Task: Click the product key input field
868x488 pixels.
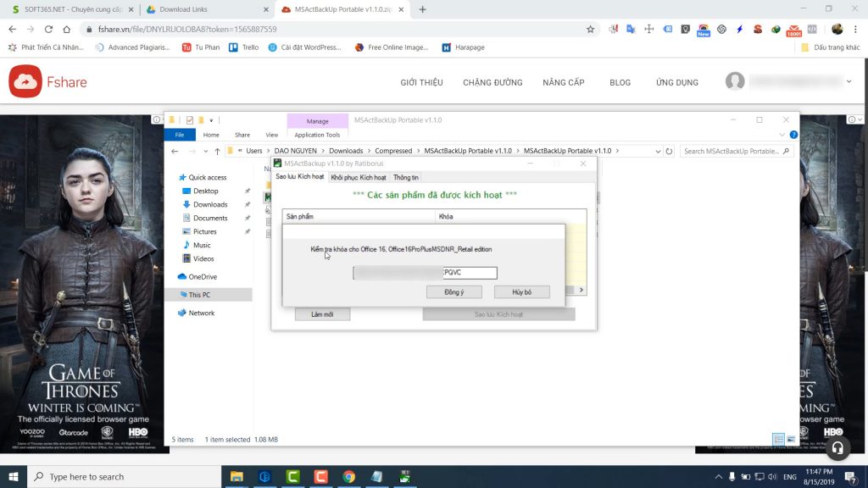Action: [426, 273]
